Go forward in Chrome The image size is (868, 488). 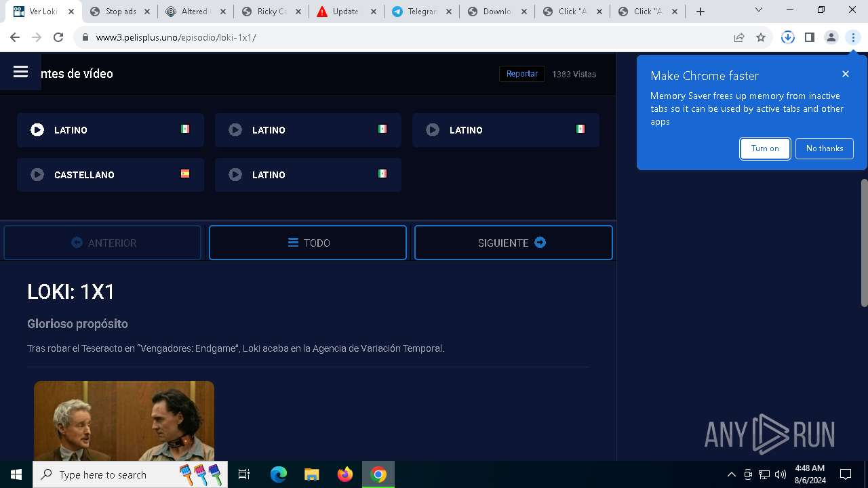[x=37, y=37]
